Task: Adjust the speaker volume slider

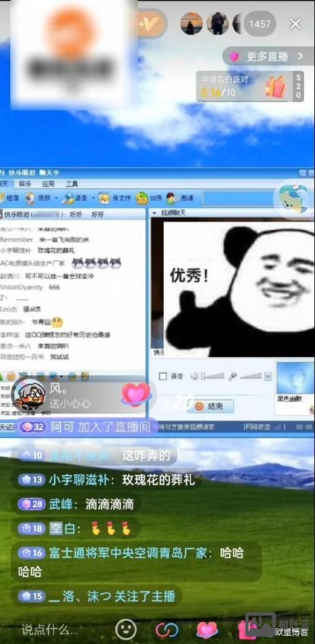Action: (213, 376)
